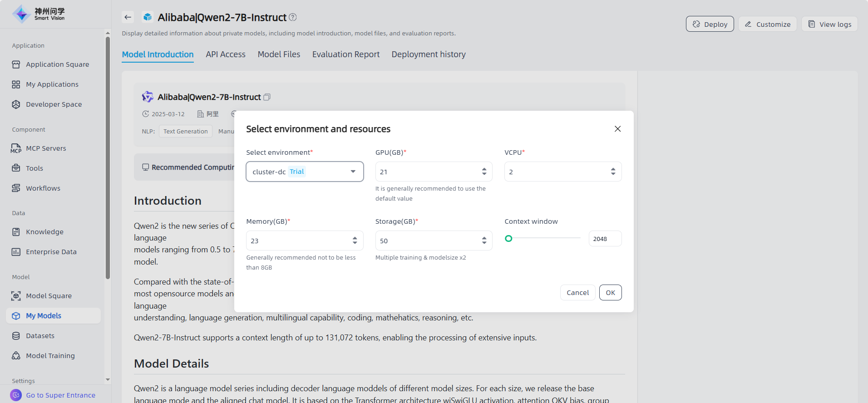Click the Memory(GB) stepper arrows
868x403 pixels.
point(355,241)
